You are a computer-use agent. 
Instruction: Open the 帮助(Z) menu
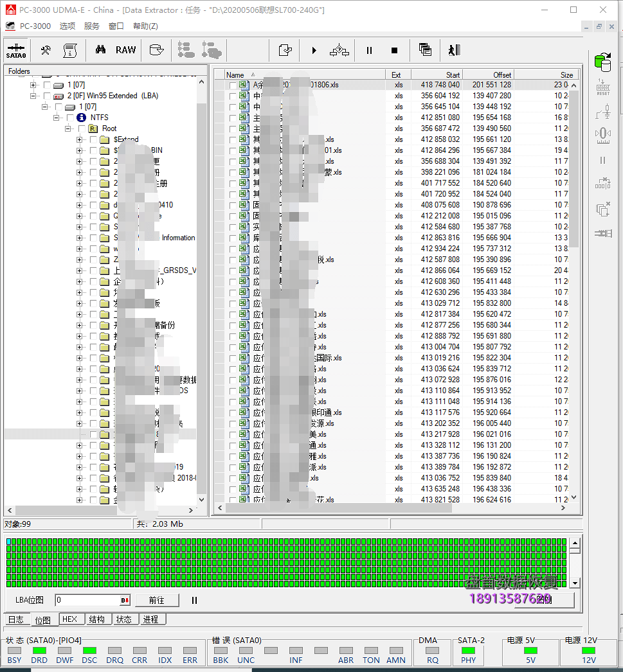(145, 26)
